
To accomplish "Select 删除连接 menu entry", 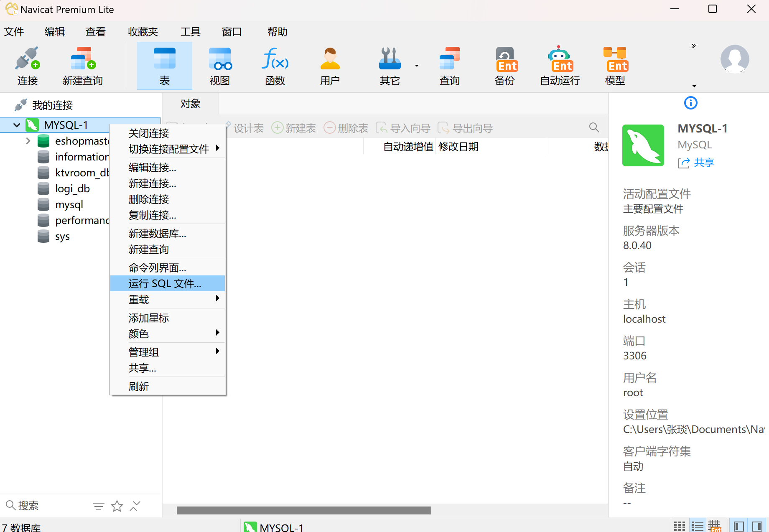I will tap(168, 199).
